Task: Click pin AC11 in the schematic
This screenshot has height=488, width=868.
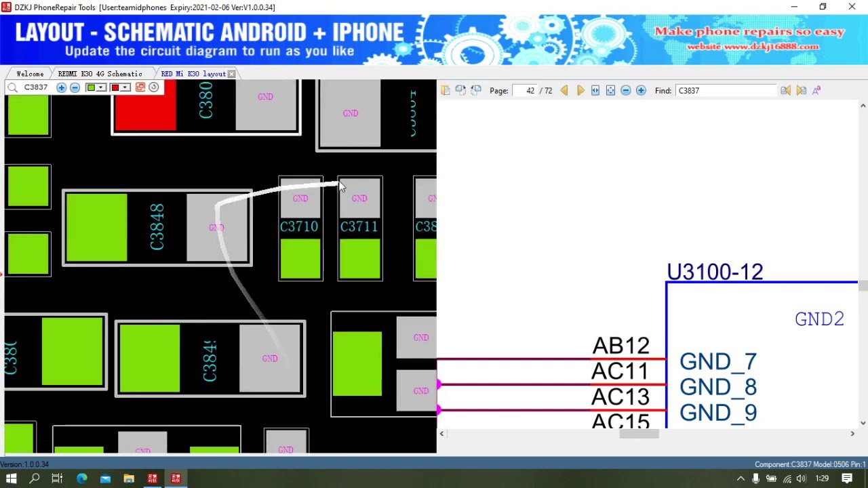Action: pyautogui.click(x=620, y=371)
